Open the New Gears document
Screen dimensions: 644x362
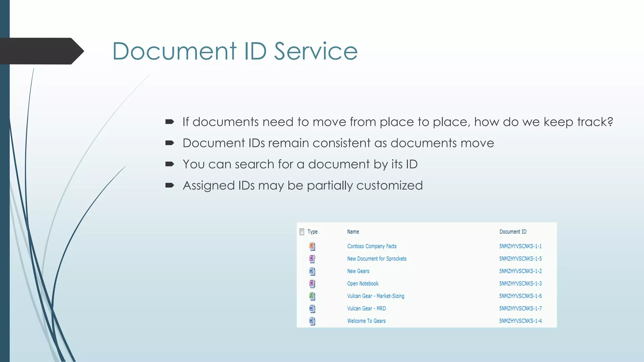pos(358,271)
